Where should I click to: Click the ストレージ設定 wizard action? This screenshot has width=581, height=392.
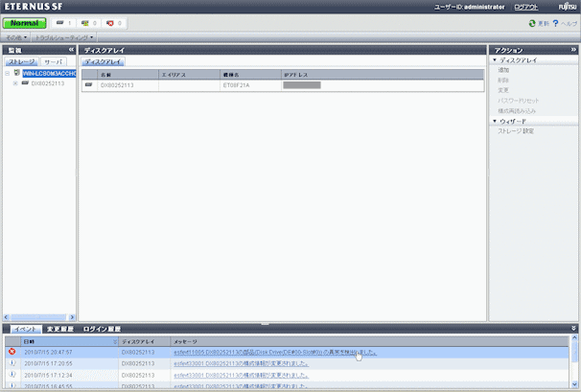(516, 131)
